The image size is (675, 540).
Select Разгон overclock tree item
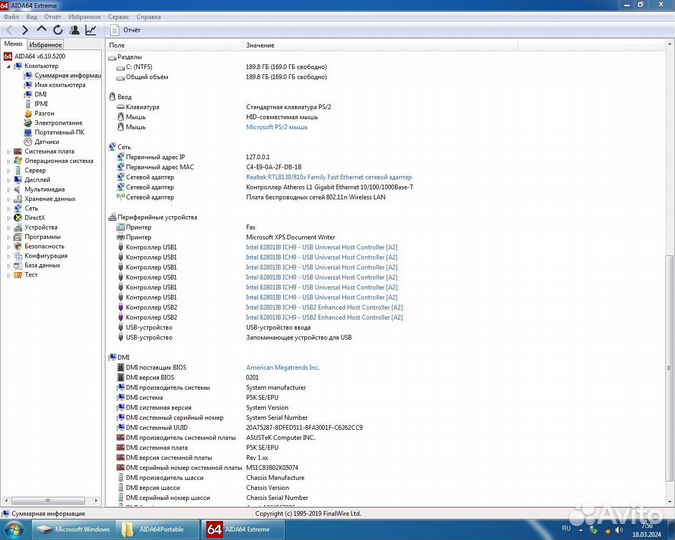pos(44,113)
